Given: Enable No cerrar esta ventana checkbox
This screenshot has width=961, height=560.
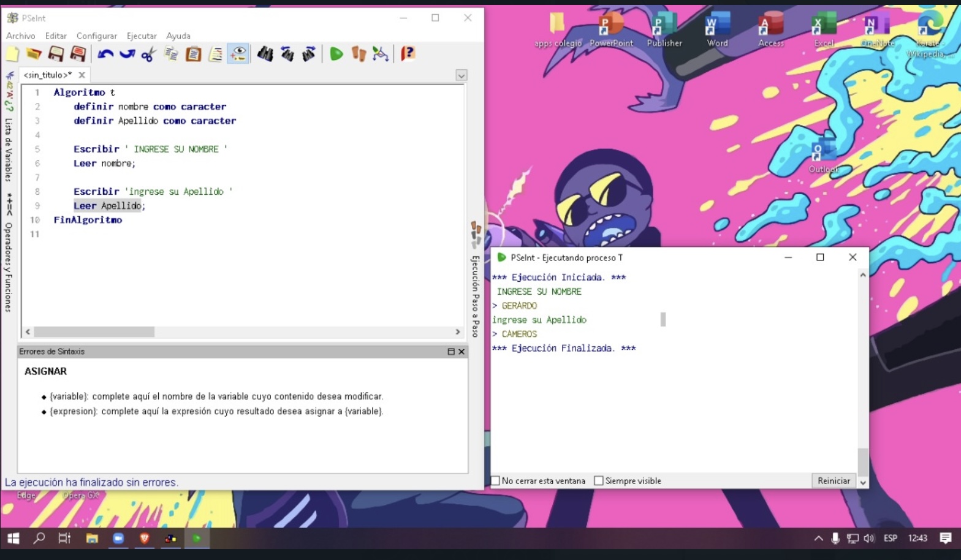Looking at the screenshot, I should tap(496, 481).
